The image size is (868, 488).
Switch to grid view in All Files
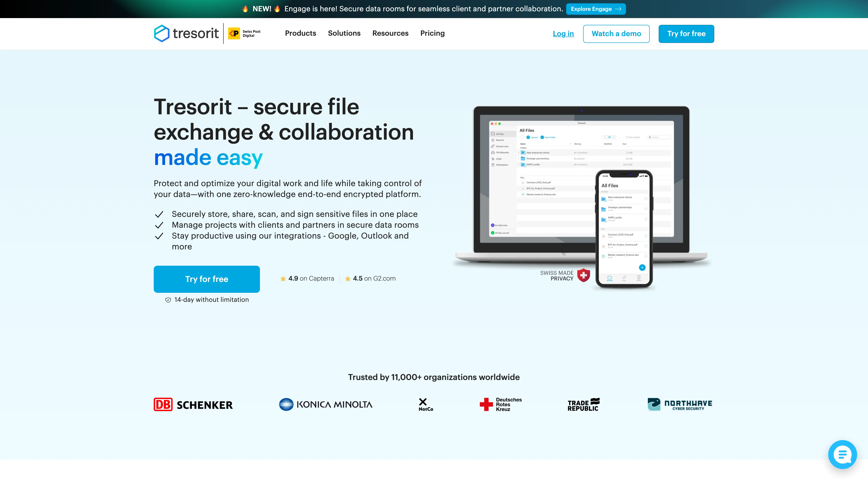pos(605,137)
